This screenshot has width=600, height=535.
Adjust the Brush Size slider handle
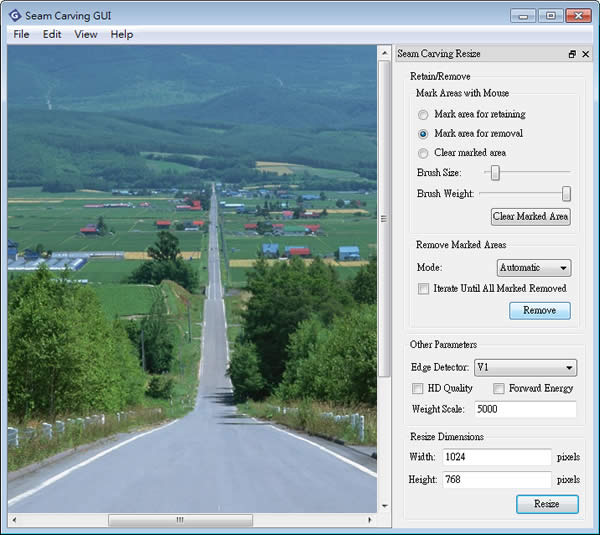click(x=495, y=173)
